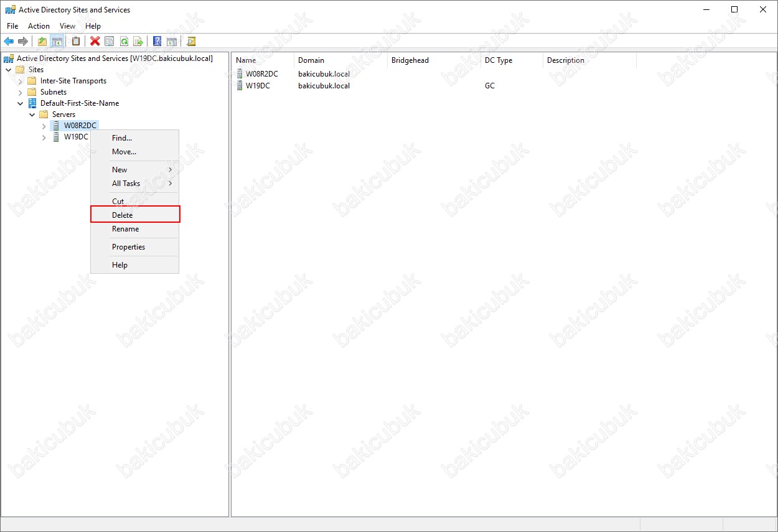Click the Back arrow toolbar icon
This screenshot has width=778, height=532.
pyautogui.click(x=9, y=42)
